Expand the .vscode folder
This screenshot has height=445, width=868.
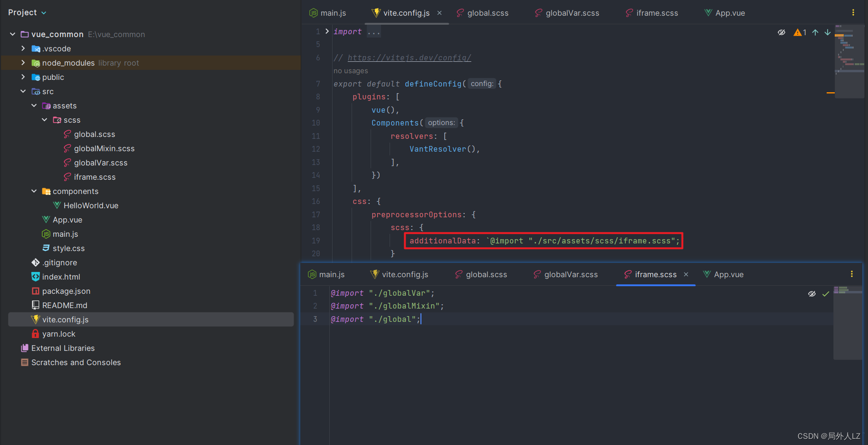(x=23, y=48)
